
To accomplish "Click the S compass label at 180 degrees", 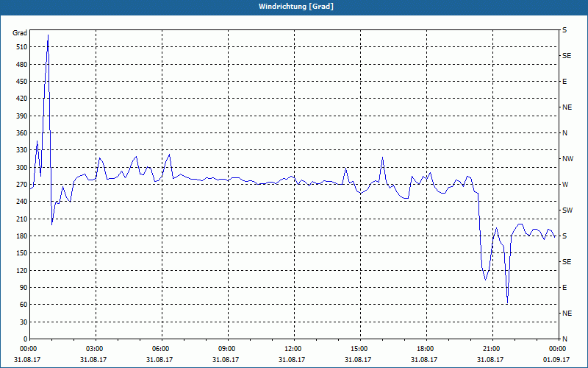I will 564,236.
